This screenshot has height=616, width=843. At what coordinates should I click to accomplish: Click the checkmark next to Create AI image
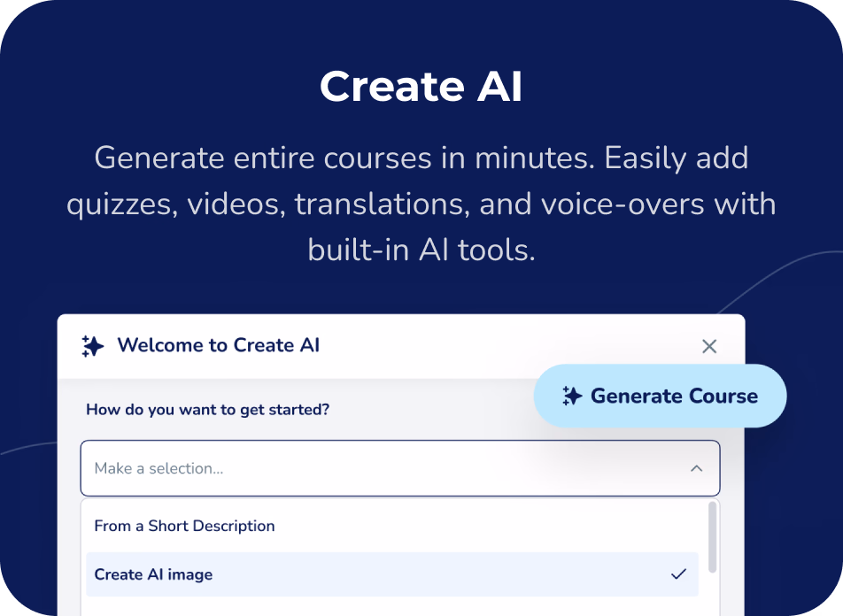click(x=677, y=574)
